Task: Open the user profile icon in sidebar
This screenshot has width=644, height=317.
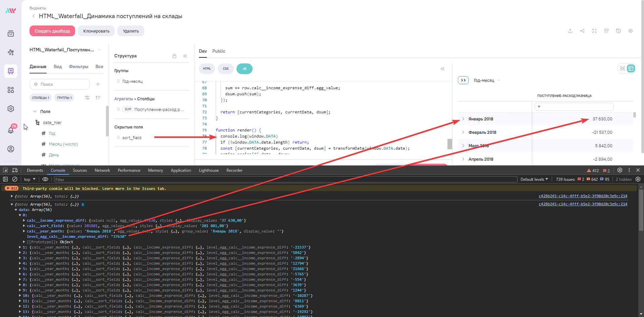Action: point(11,149)
